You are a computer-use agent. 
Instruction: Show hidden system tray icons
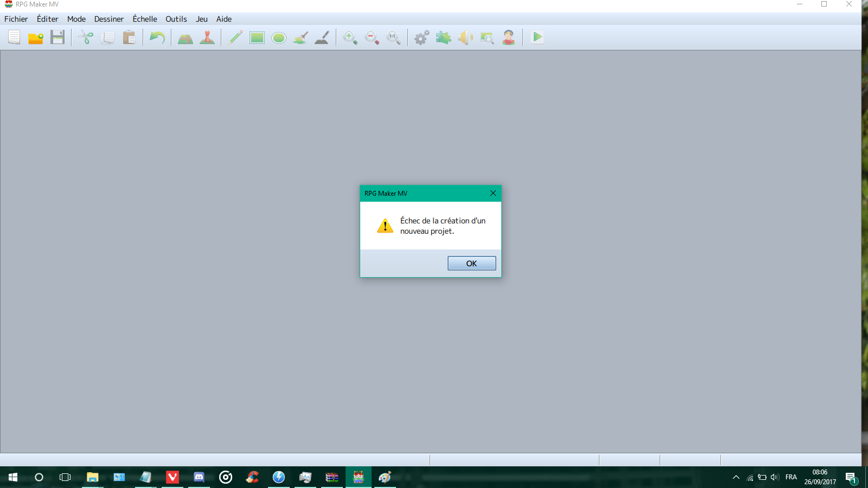click(x=736, y=477)
